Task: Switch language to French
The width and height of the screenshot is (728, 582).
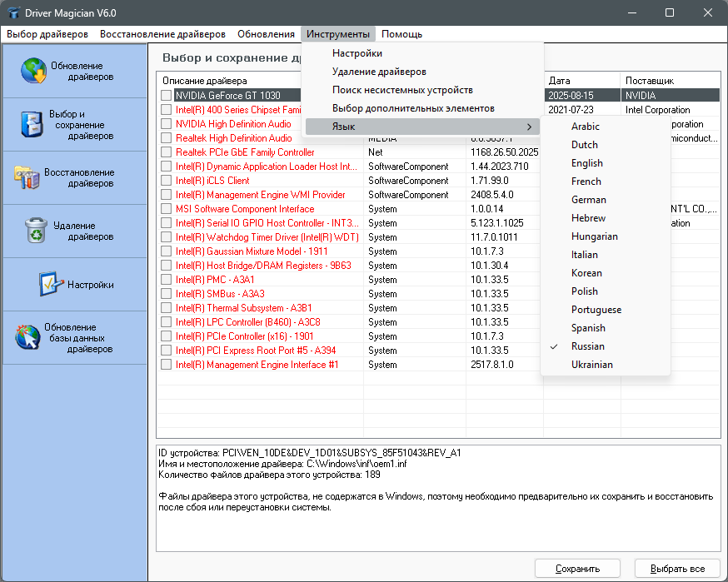Action: [606, 182]
